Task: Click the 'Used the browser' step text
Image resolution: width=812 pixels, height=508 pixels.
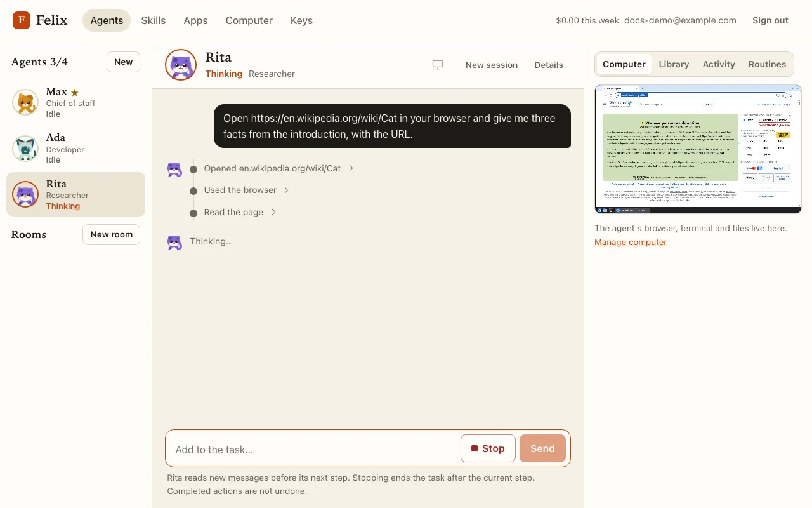Action: [x=240, y=190]
